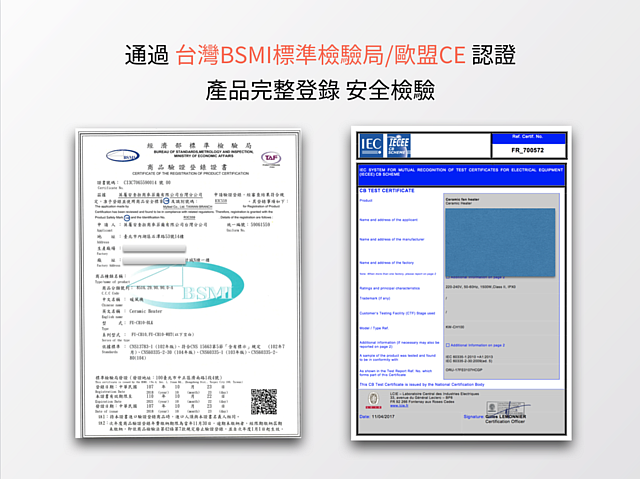
Task: Click the LCIE emblem near certificate bottom
Action: [373, 400]
